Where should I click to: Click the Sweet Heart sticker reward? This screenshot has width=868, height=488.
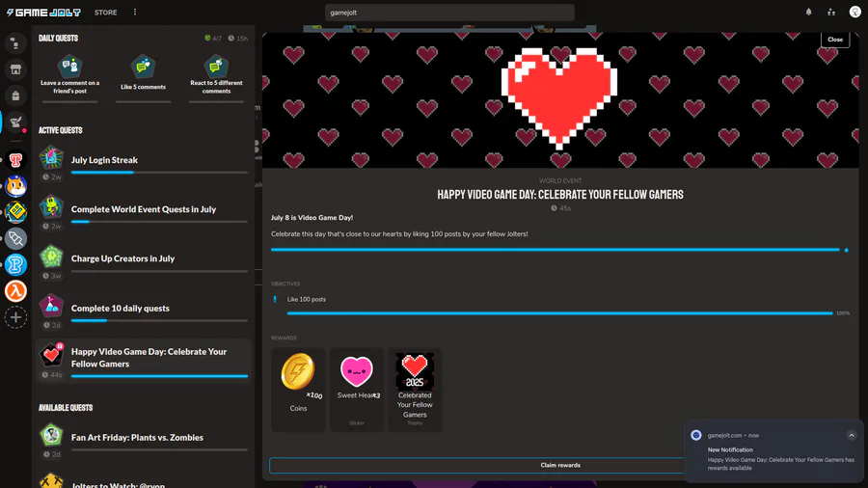(x=357, y=390)
